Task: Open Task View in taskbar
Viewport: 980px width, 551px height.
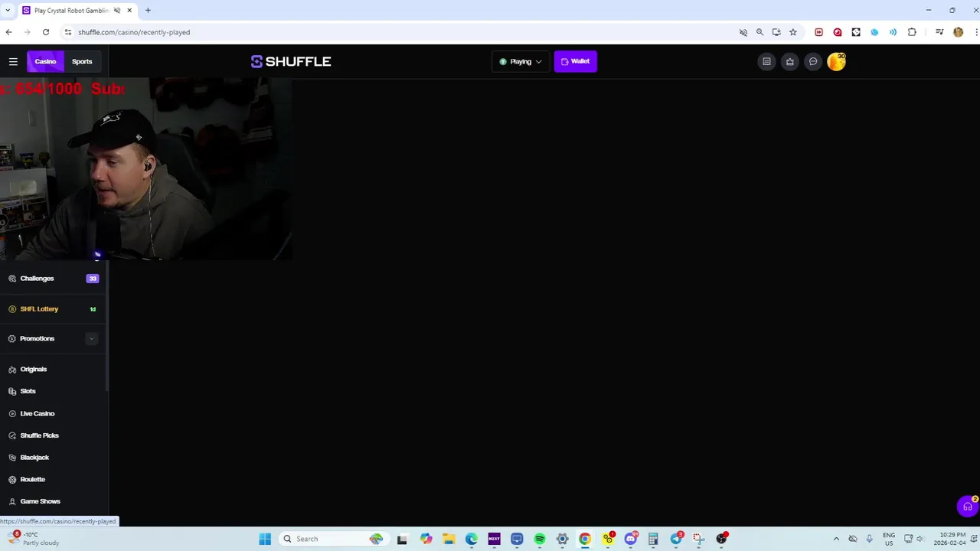Action: pos(402,539)
